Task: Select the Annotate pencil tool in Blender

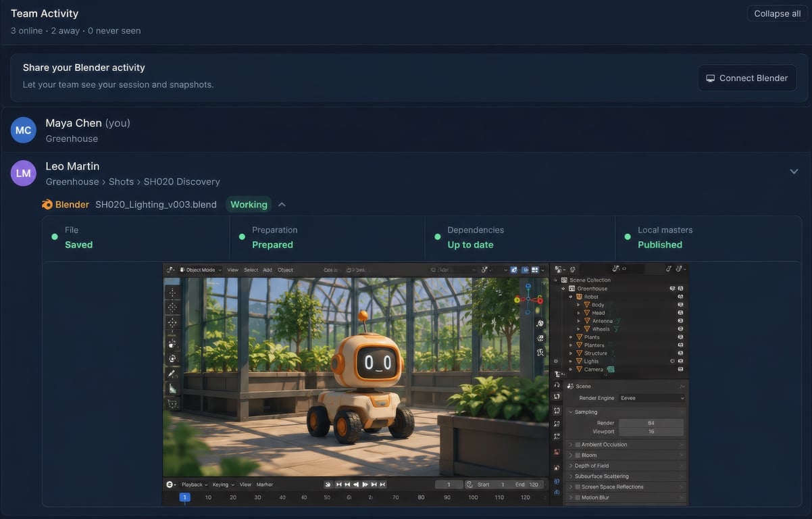Action: click(x=172, y=373)
